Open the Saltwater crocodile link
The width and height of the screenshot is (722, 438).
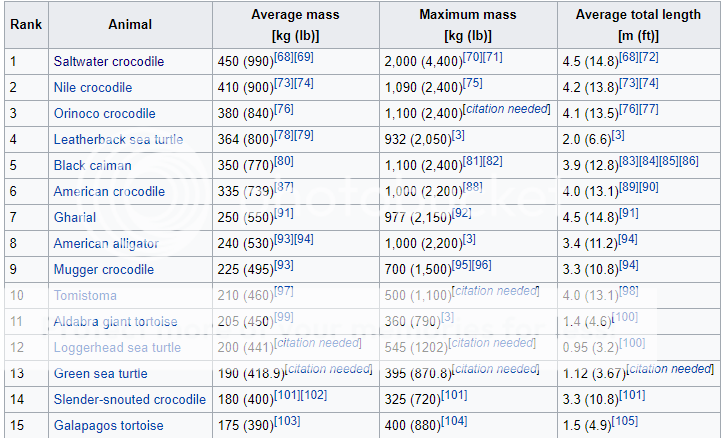(108, 62)
